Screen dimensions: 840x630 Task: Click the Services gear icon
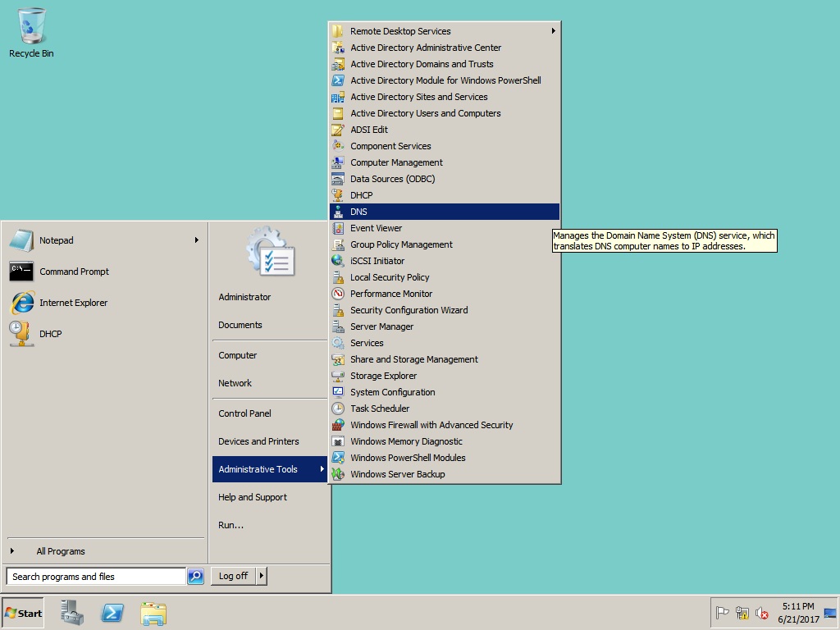(x=337, y=343)
